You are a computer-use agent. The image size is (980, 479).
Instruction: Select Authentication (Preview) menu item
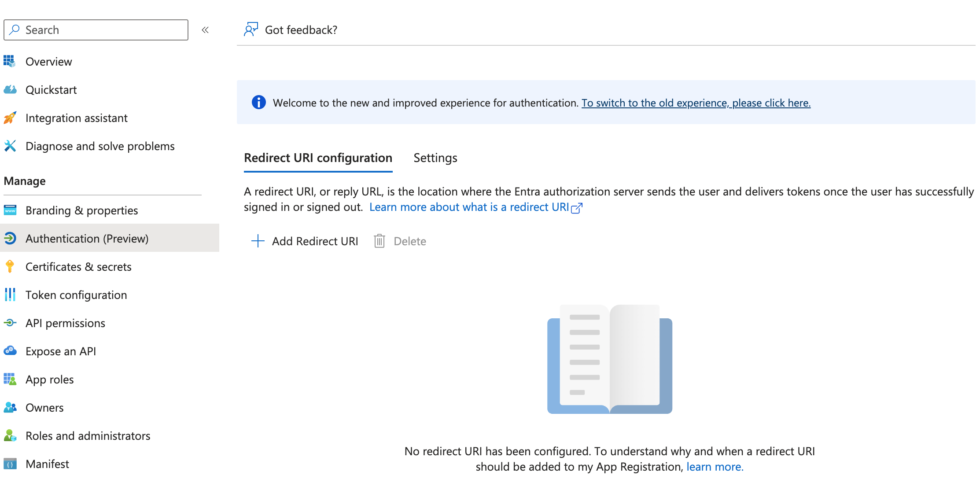[110, 238]
